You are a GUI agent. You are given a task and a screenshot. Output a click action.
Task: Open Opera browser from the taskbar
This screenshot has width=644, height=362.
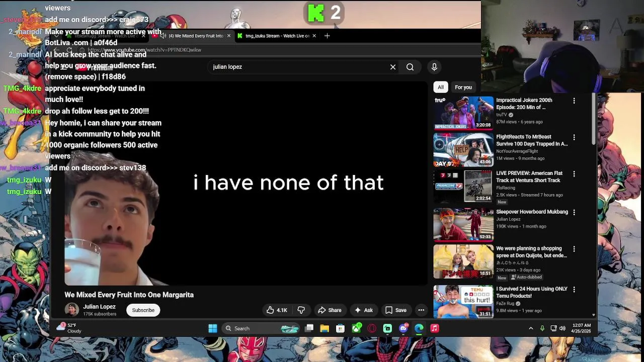(372, 328)
